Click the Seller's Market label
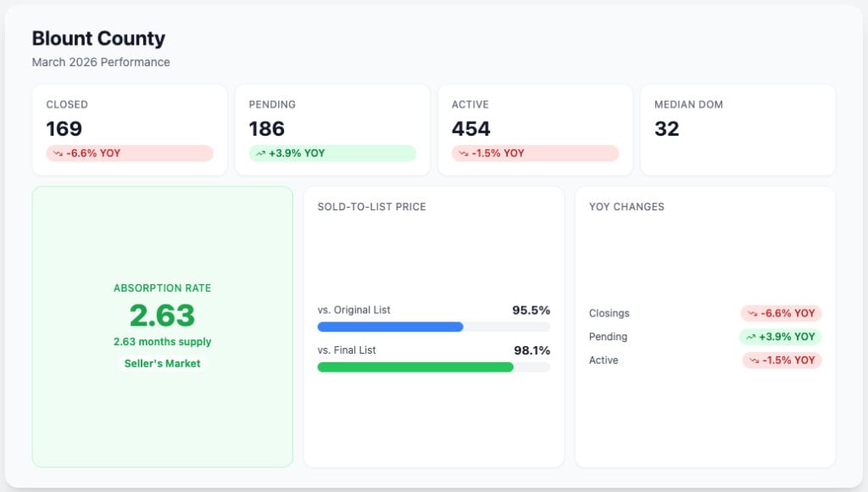This screenshot has height=492, width=868. 162,363
